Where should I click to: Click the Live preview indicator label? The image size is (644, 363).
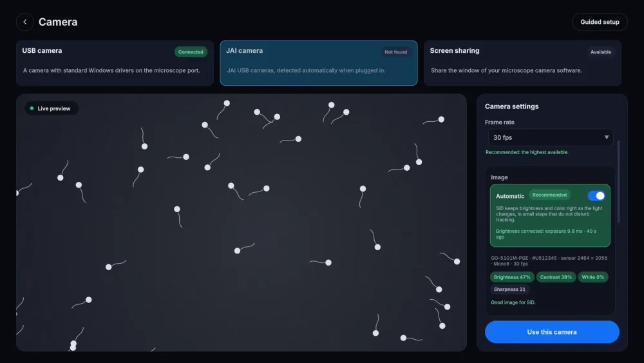point(52,108)
